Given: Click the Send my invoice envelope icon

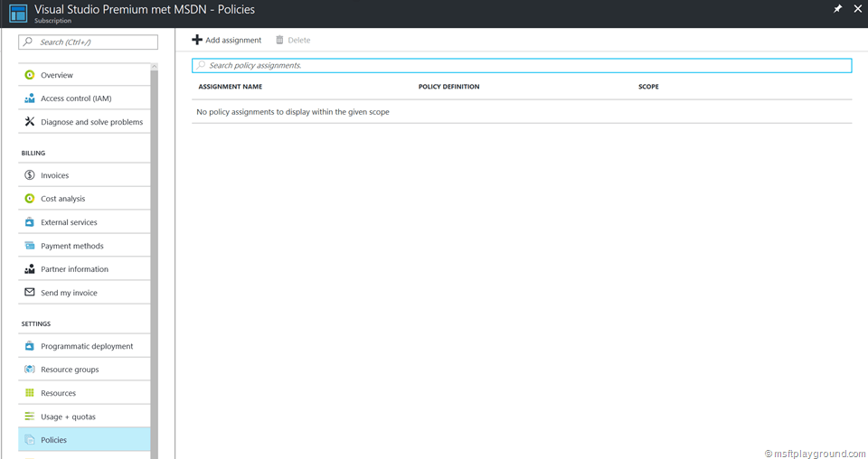Looking at the screenshot, I should 29,293.
